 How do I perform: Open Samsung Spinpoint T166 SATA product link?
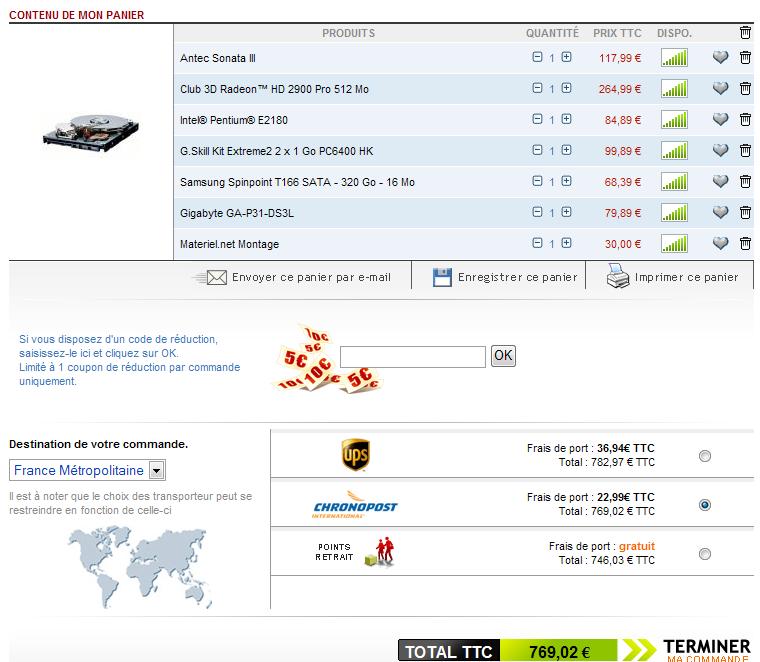click(x=297, y=182)
